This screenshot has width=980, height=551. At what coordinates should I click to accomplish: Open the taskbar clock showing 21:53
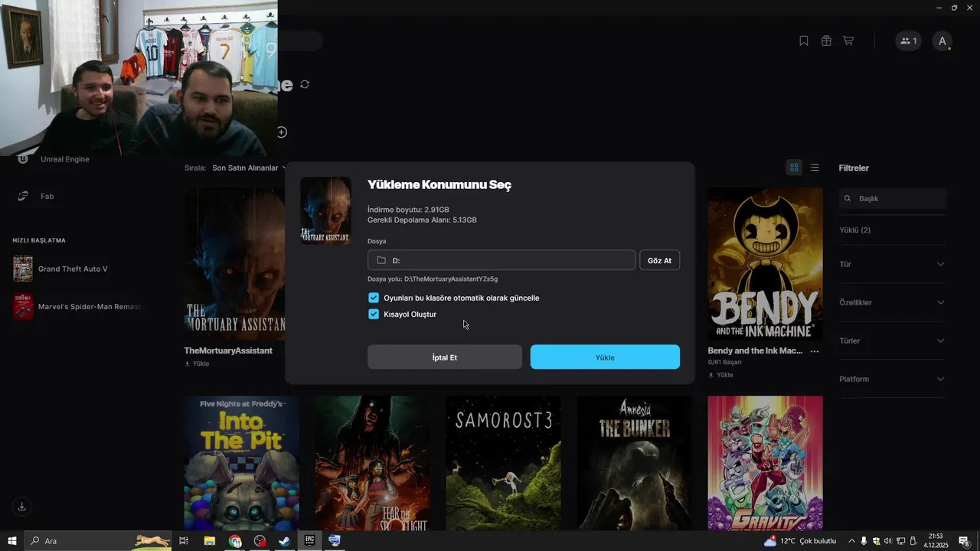click(936, 541)
